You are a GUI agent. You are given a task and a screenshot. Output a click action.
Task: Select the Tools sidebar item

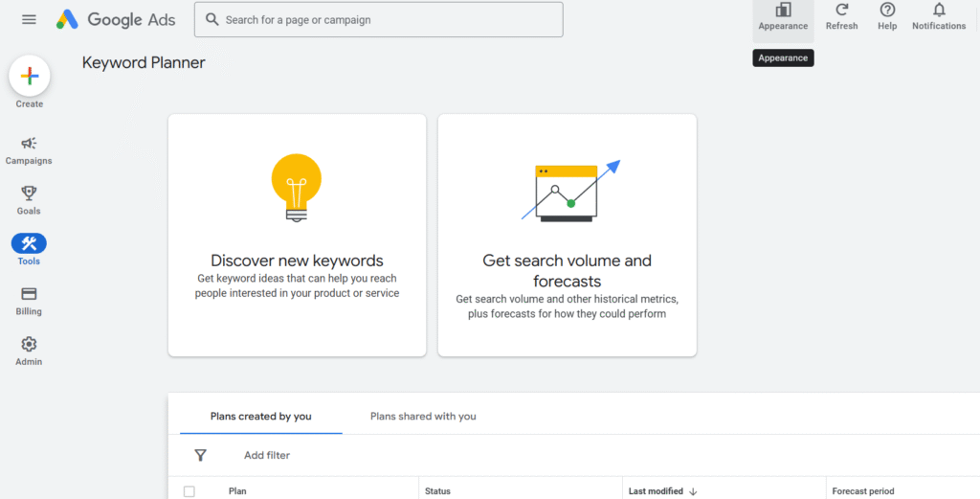coord(29,249)
